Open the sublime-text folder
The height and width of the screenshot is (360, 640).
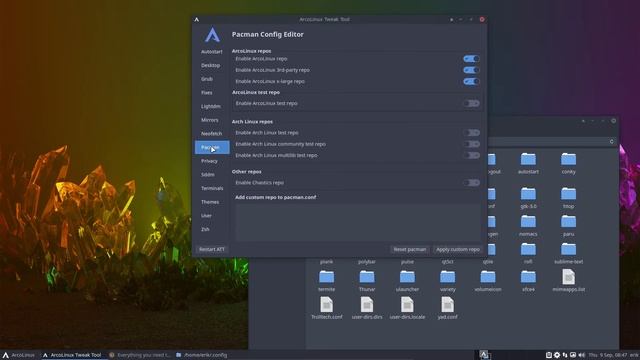point(568,253)
